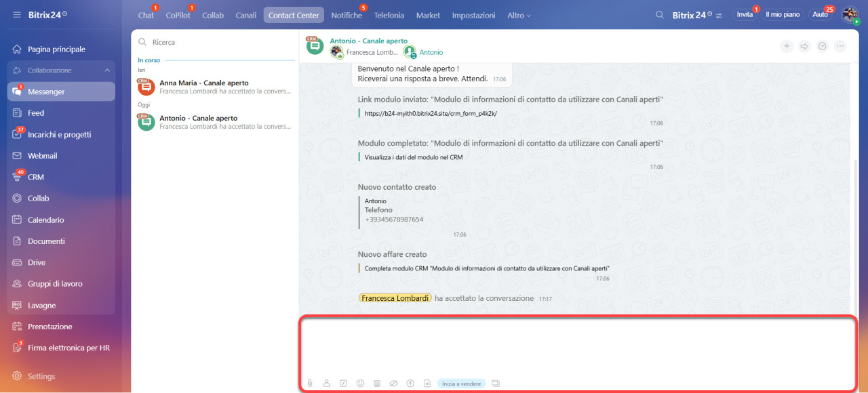Collapse the Collaborazione section

(107, 70)
